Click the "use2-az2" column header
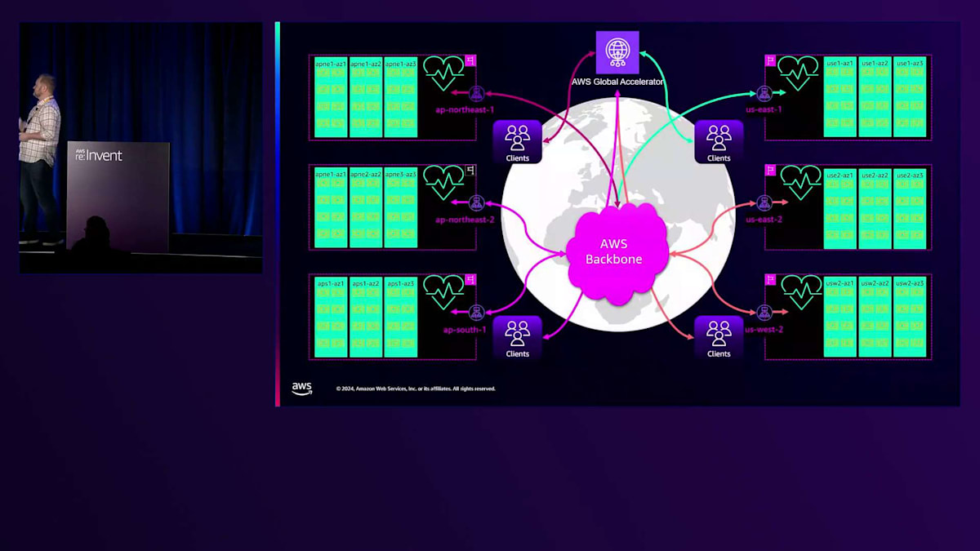The height and width of the screenshot is (551, 980). (875, 174)
